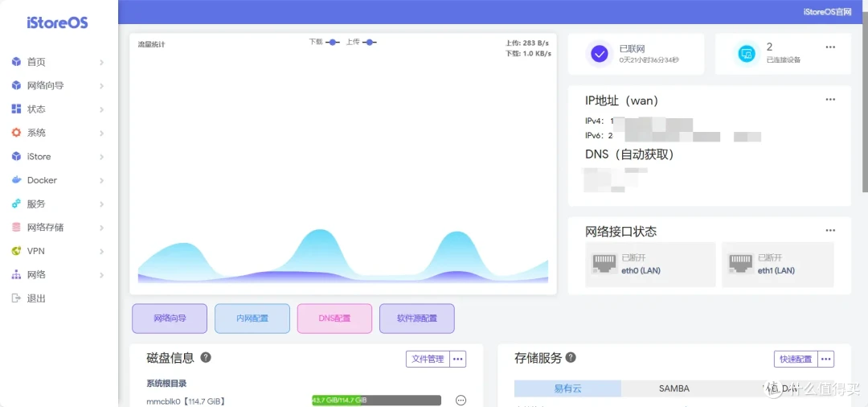Click the 下载: 1.0 KB/s speed readout
The width and height of the screenshot is (868, 407).
point(528,54)
